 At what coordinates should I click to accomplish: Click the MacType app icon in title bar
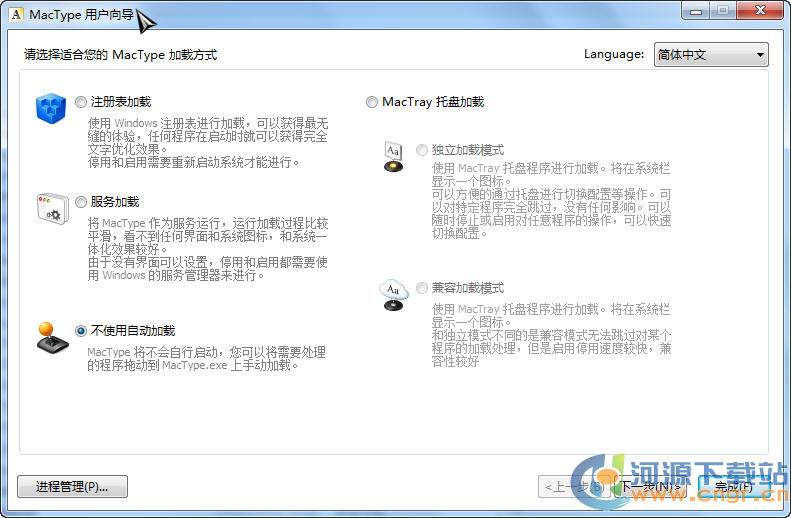coord(16,14)
